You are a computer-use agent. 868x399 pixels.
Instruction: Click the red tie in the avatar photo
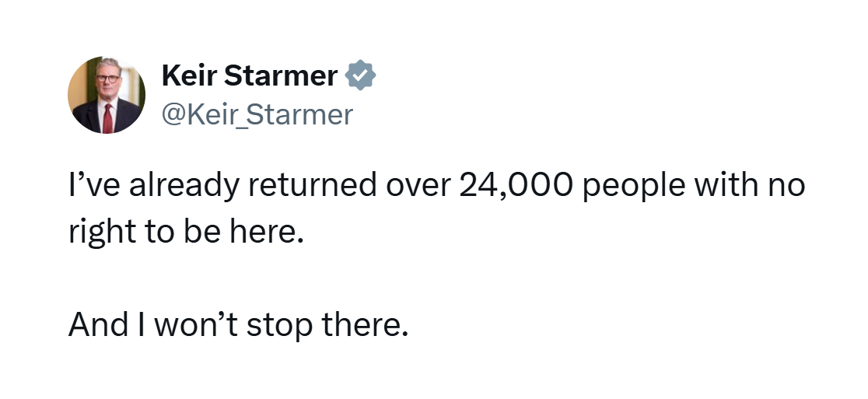coord(107,118)
